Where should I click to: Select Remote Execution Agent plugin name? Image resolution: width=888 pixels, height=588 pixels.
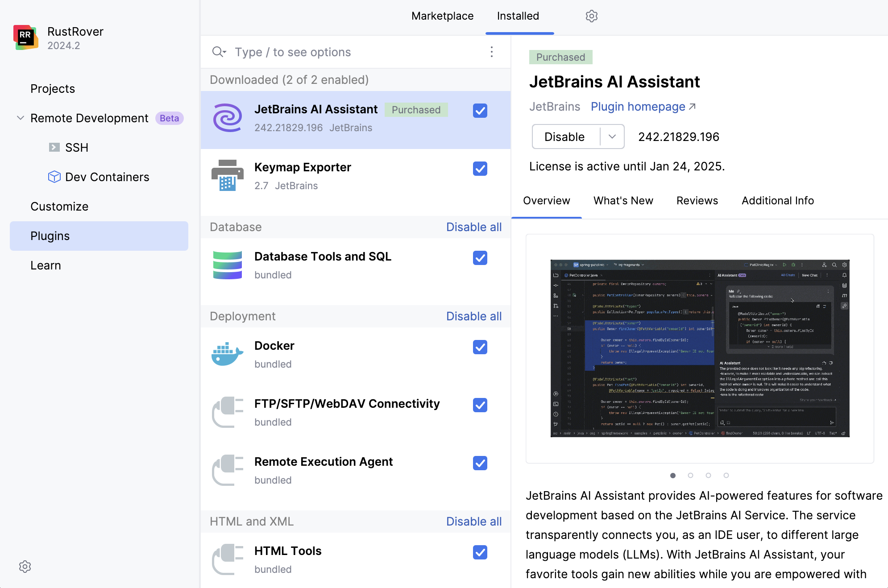point(324,462)
